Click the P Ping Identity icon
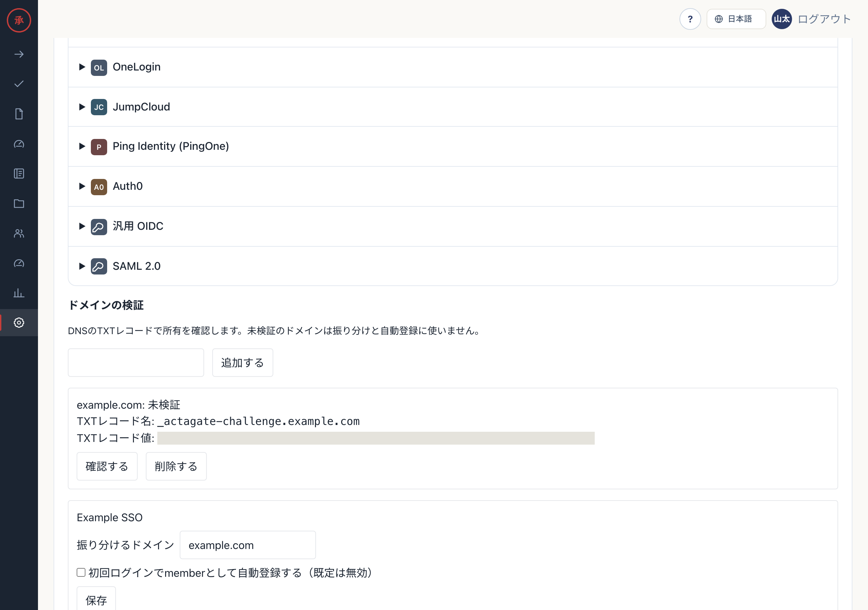 pyautogui.click(x=99, y=147)
